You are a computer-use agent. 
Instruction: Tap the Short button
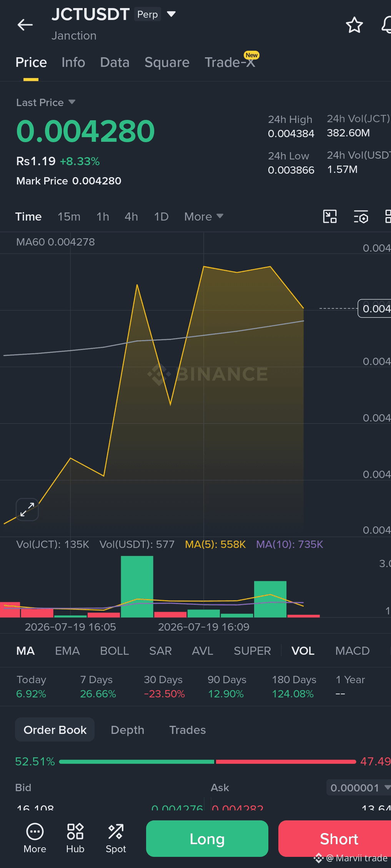coord(335,838)
